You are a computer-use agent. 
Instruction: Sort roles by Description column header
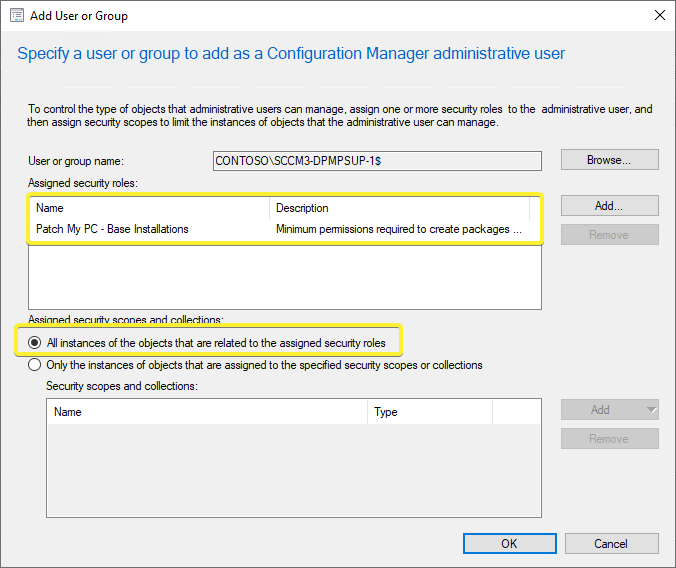point(399,208)
